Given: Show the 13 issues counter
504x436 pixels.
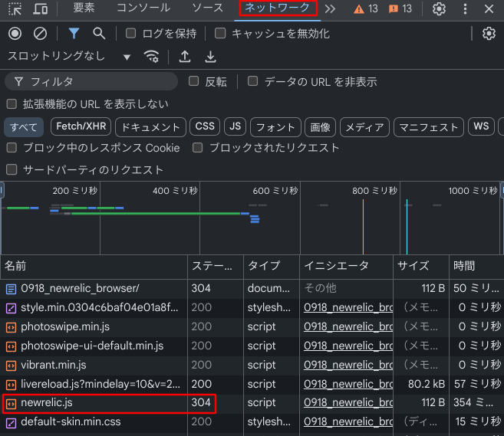Looking at the screenshot, I should point(400,8).
